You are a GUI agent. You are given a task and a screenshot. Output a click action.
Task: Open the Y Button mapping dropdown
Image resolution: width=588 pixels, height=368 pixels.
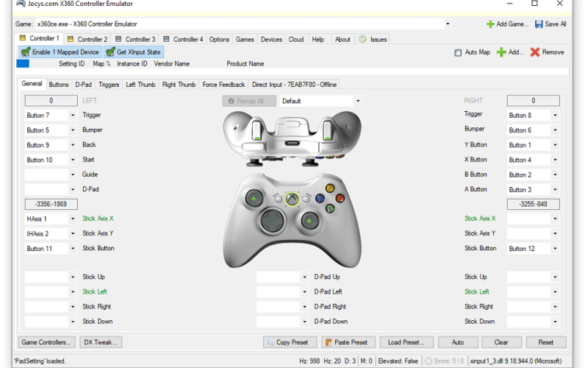pyautogui.click(x=556, y=145)
